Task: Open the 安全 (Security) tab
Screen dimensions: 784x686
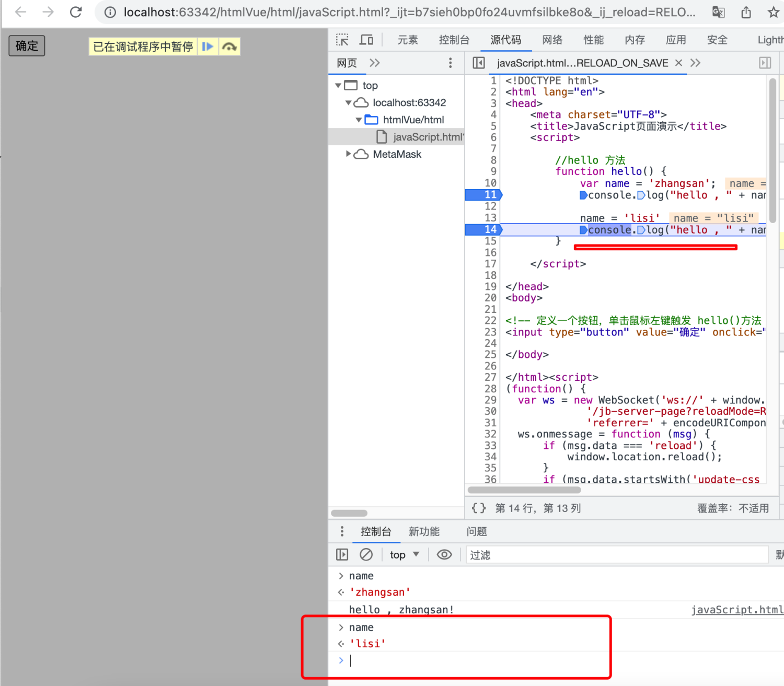Action: click(x=717, y=40)
